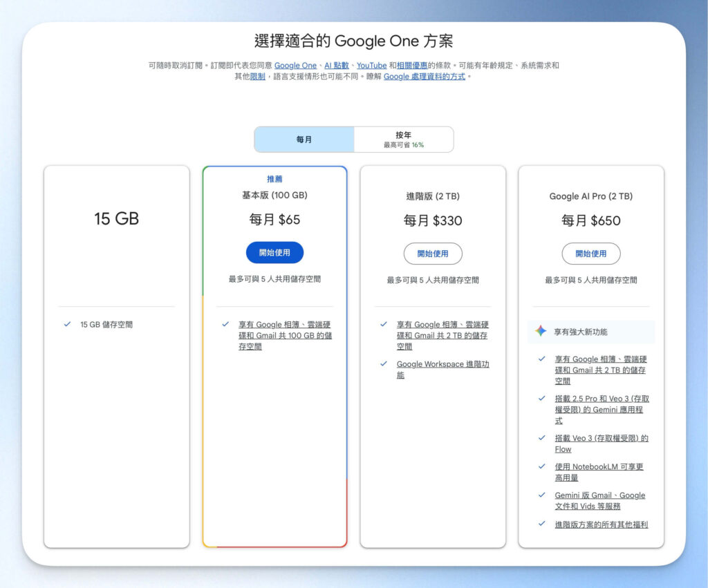Click the 每月 $650 price text
Image resolution: width=708 pixels, height=588 pixels.
point(590,220)
